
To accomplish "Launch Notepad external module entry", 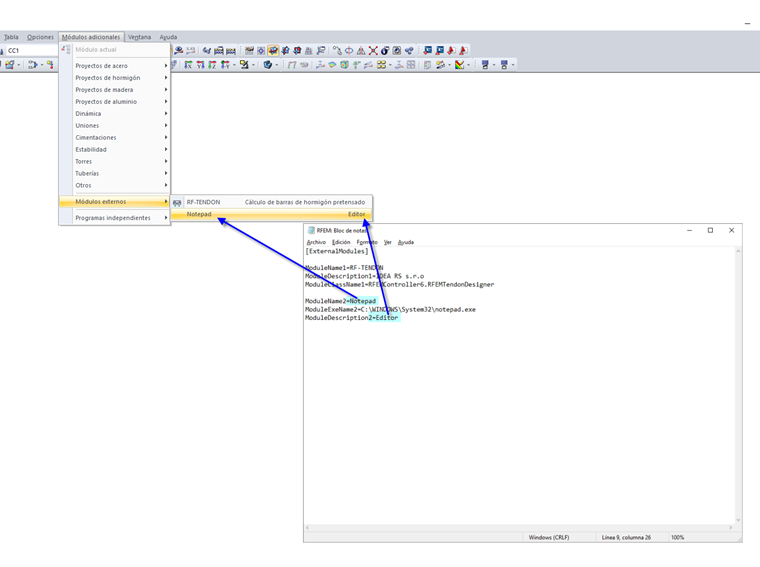I will coord(271,214).
